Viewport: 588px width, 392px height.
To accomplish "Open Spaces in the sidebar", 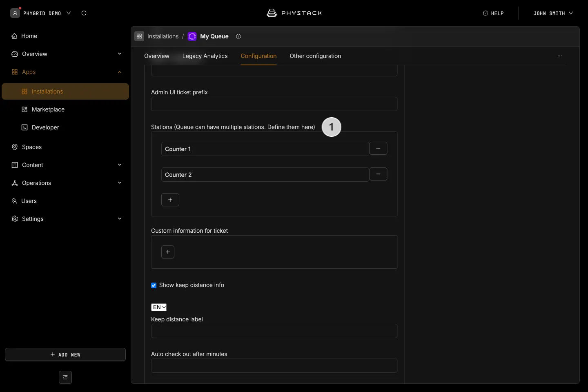I will [65, 147].
